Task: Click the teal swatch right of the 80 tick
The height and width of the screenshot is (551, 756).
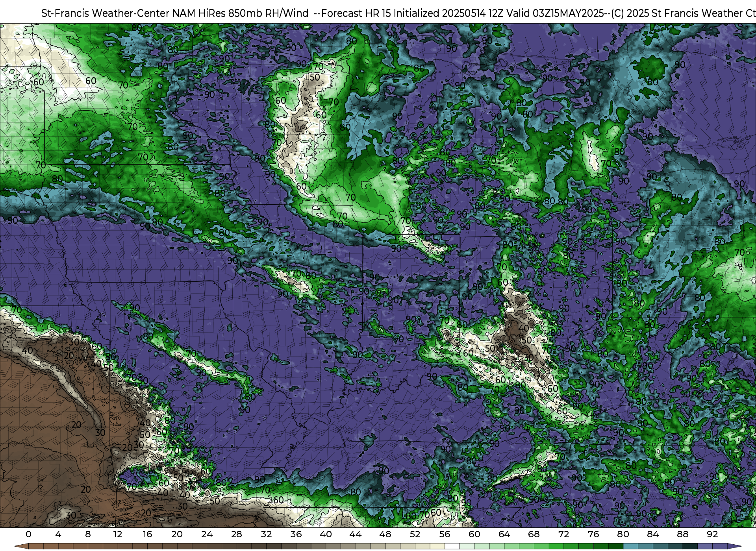Action: click(x=630, y=546)
